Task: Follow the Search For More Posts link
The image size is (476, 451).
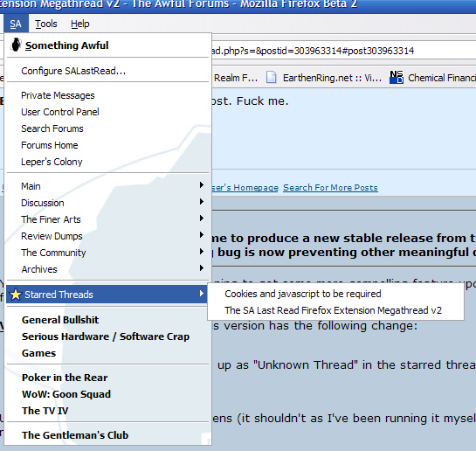Action: tap(330, 188)
